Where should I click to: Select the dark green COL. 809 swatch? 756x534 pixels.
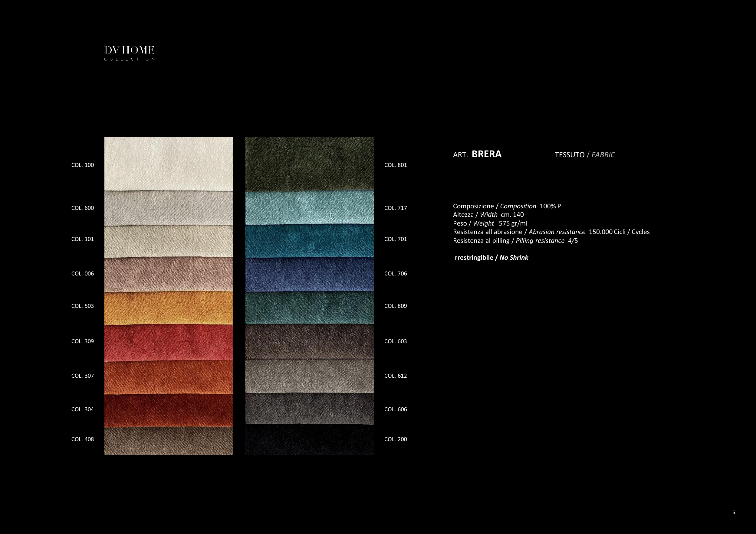(310, 308)
